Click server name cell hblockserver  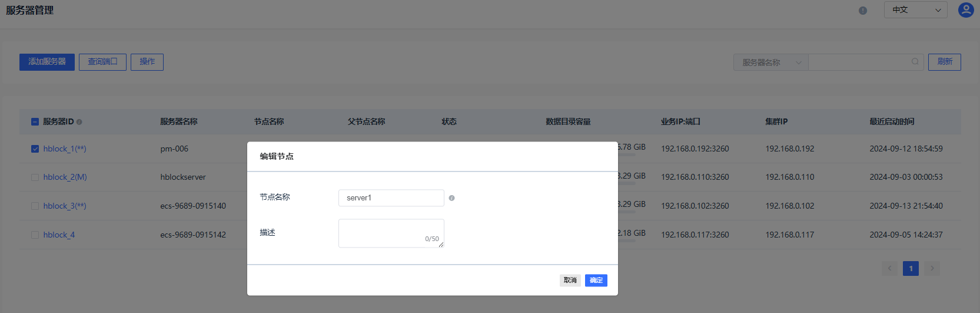[183, 177]
